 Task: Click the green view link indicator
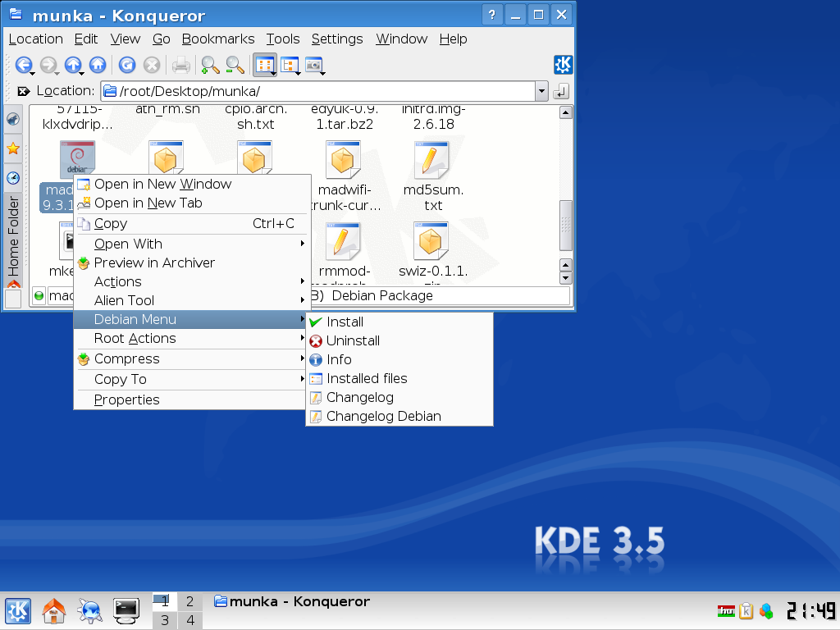click(x=39, y=295)
